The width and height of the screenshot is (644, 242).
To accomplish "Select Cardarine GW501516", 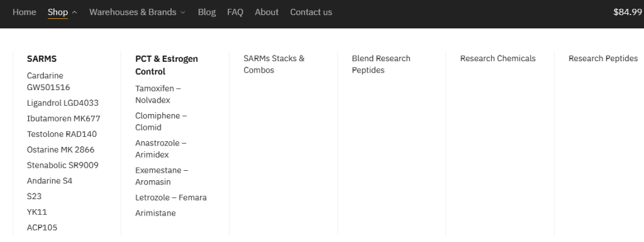I will tap(48, 81).
